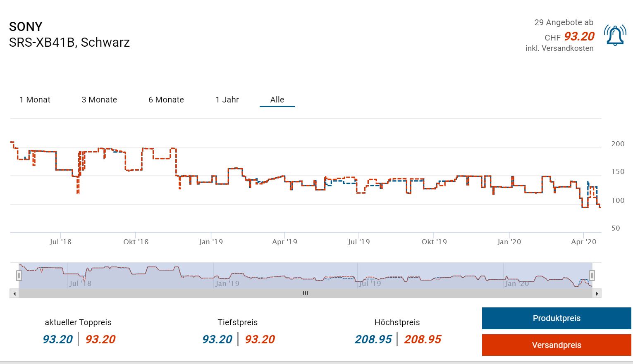Grab the right range handle of the navigator
This screenshot has height=364, width=633.
tap(592, 275)
